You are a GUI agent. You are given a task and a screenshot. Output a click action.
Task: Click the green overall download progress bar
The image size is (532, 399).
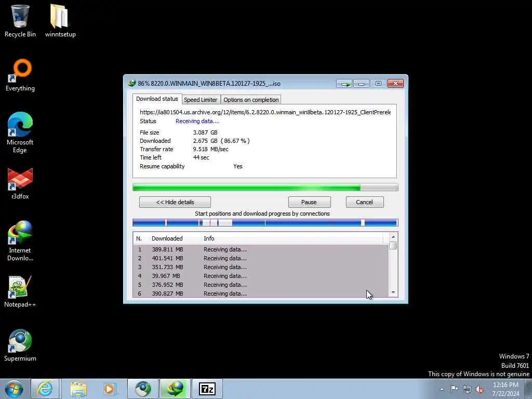(x=265, y=187)
